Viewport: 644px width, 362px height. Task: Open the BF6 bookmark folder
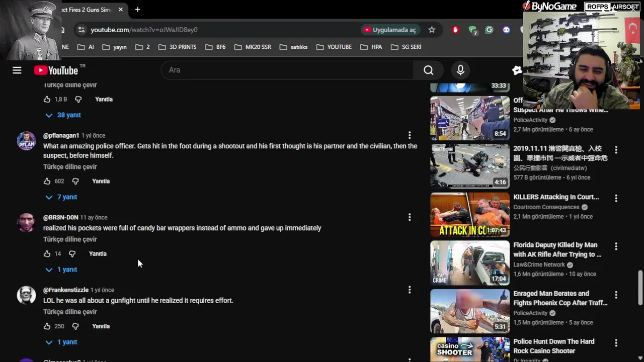click(x=215, y=47)
